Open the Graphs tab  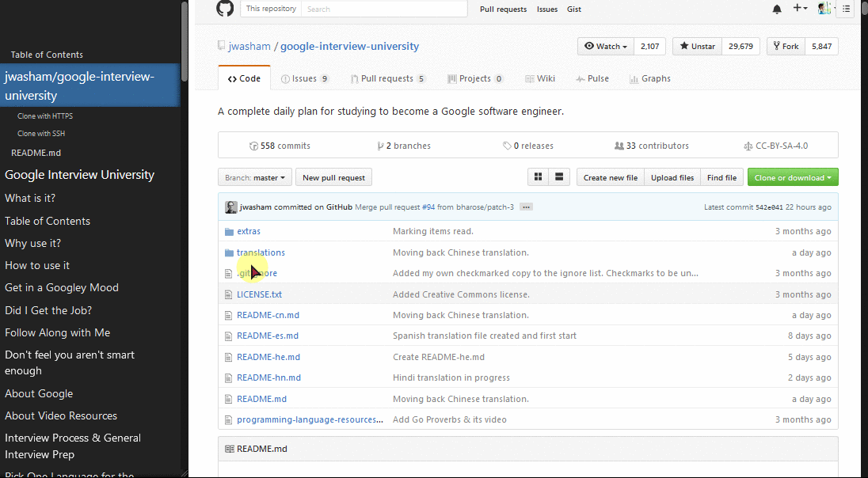point(650,78)
